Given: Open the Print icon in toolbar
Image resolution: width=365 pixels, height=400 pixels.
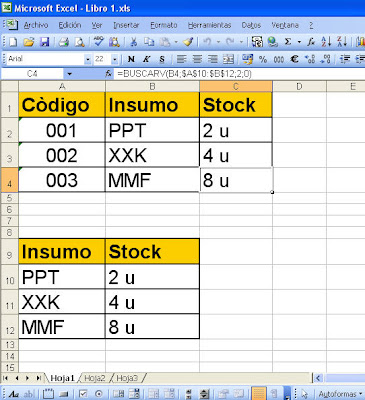Looking at the screenshot, I should [x=63, y=42].
